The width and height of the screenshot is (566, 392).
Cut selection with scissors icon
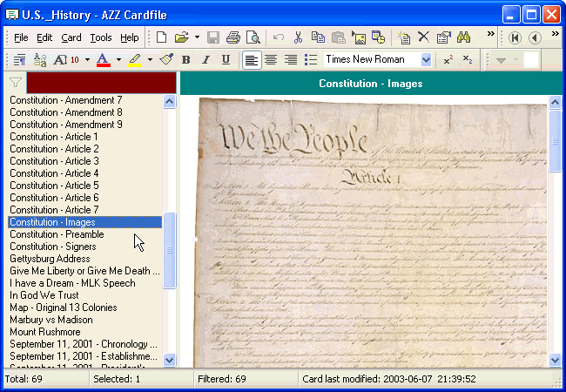coord(298,37)
